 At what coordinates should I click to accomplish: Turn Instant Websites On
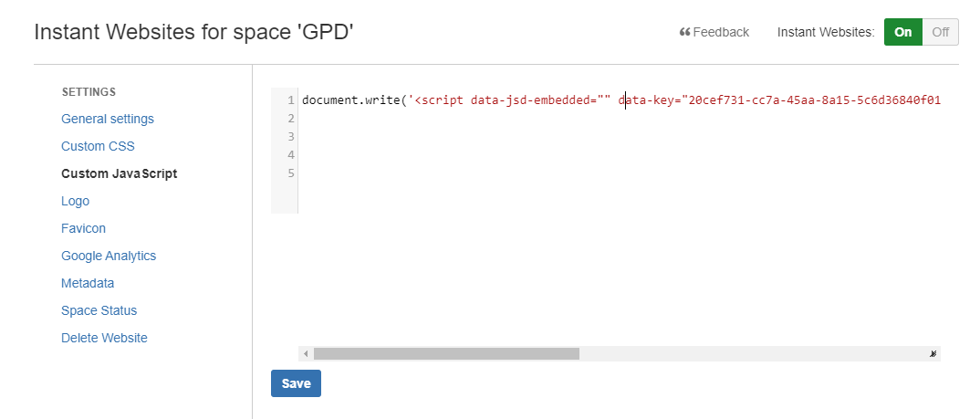pos(903,32)
